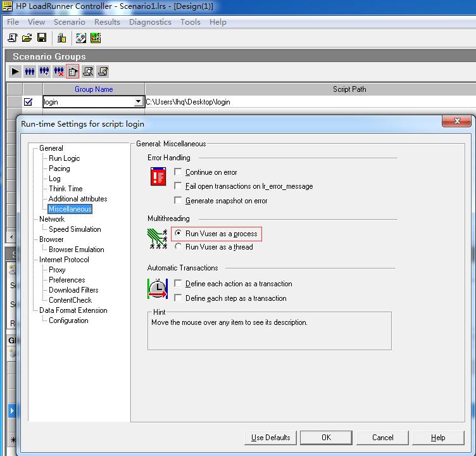Select Configuration tree item
The height and width of the screenshot is (456, 476).
click(x=68, y=320)
